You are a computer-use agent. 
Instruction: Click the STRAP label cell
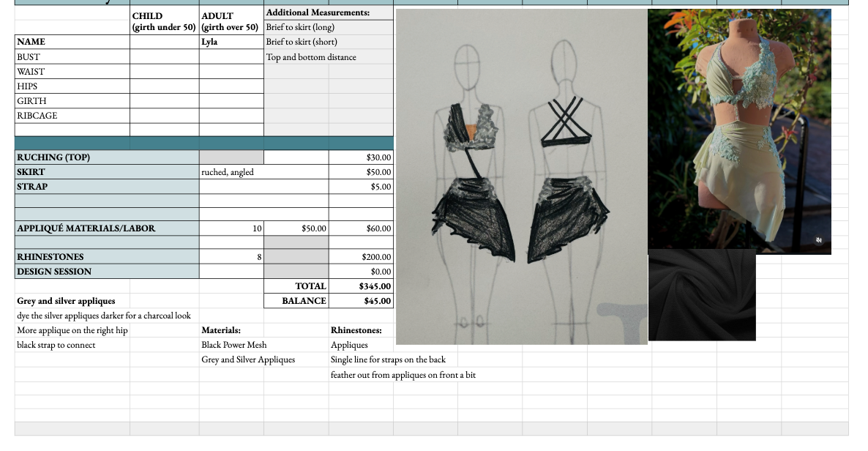[107, 186]
